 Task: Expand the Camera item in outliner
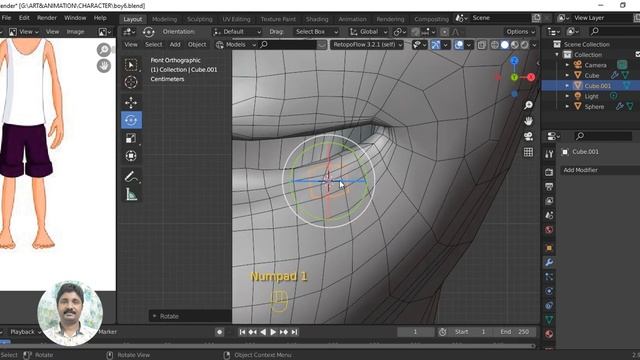[x=567, y=65]
